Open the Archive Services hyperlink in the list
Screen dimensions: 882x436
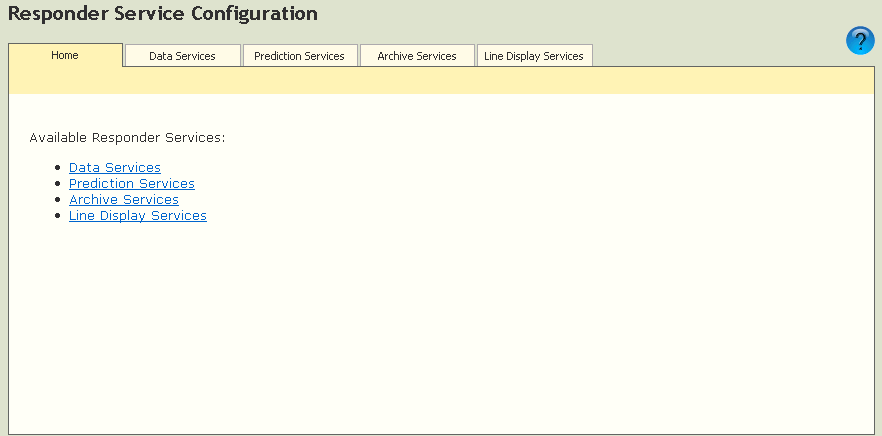tap(123, 200)
